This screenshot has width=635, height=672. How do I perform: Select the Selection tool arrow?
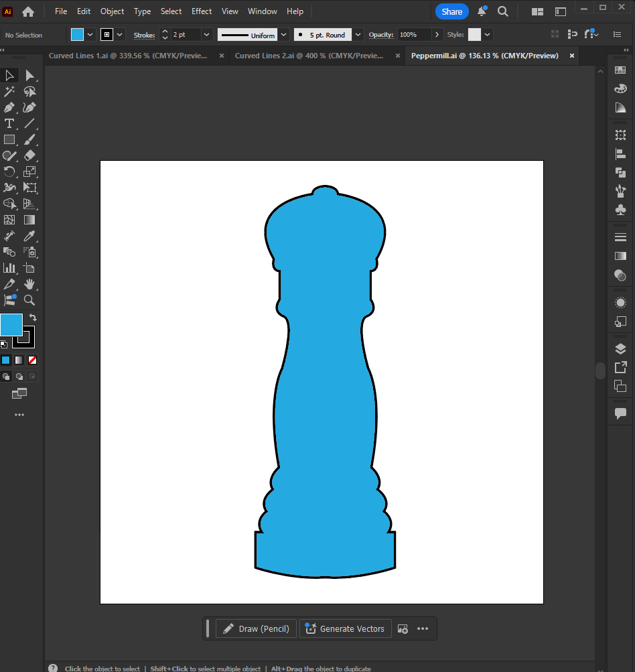click(x=9, y=76)
